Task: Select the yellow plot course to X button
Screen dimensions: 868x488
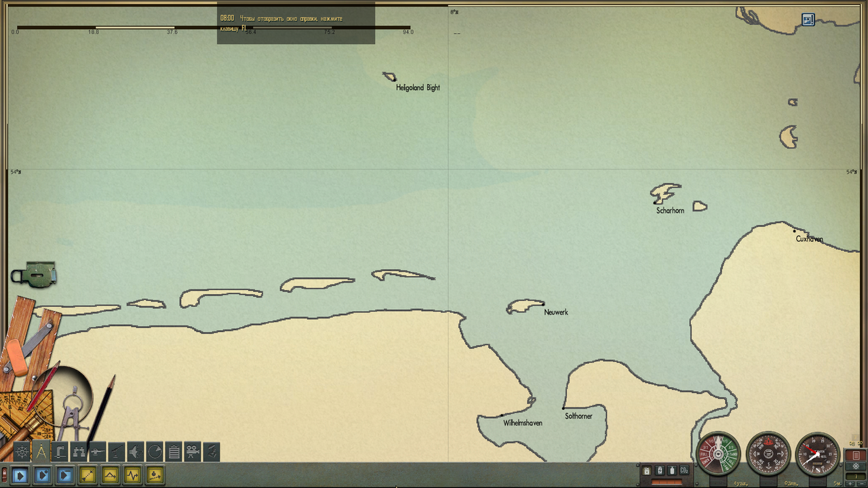Action: (x=88, y=475)
